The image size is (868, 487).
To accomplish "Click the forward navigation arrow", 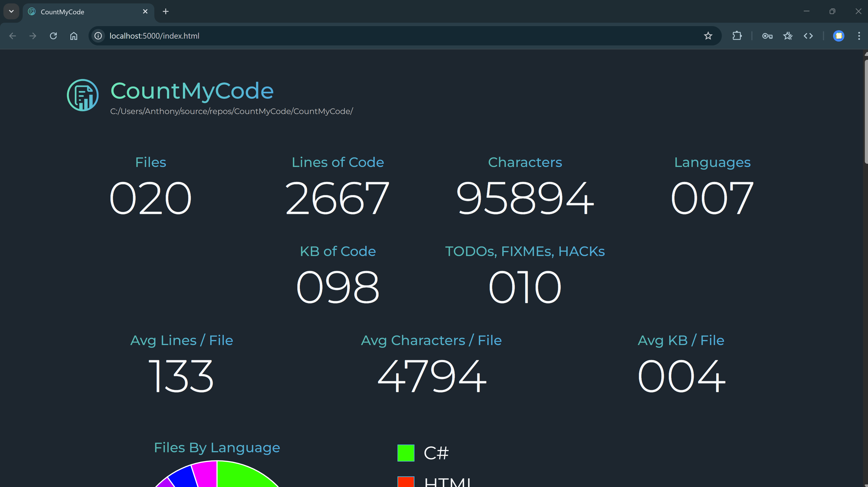I will tap(33, 36).
